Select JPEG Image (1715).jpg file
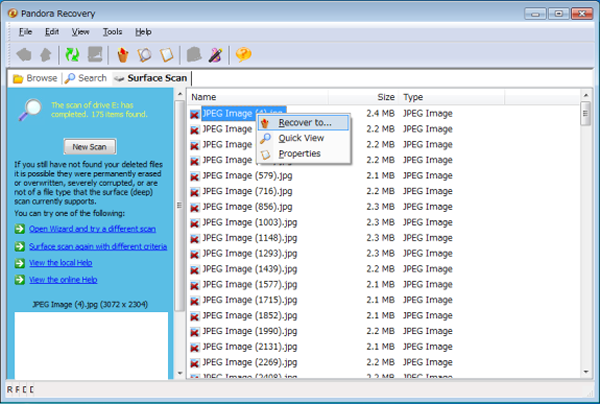Viewport: 600px width, 404px height. pyautogui.click(x=249, y=300)
